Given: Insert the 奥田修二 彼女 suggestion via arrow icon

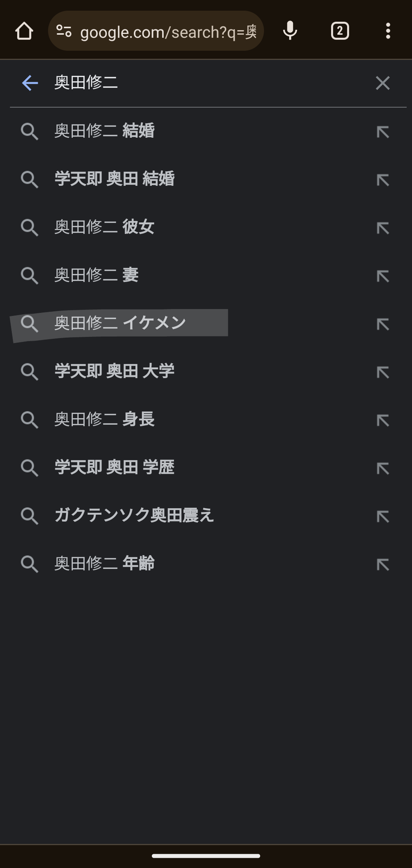Looking at the screenshot, I should (383, 228).
